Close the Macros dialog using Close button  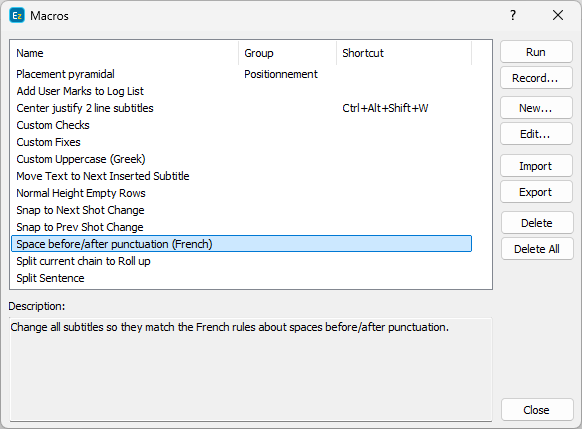pos(537,410)
